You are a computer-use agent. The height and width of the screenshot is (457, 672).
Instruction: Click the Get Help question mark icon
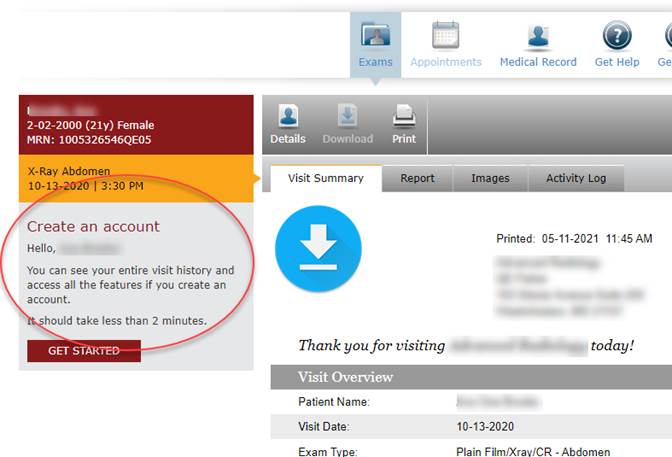coord(616,35)
